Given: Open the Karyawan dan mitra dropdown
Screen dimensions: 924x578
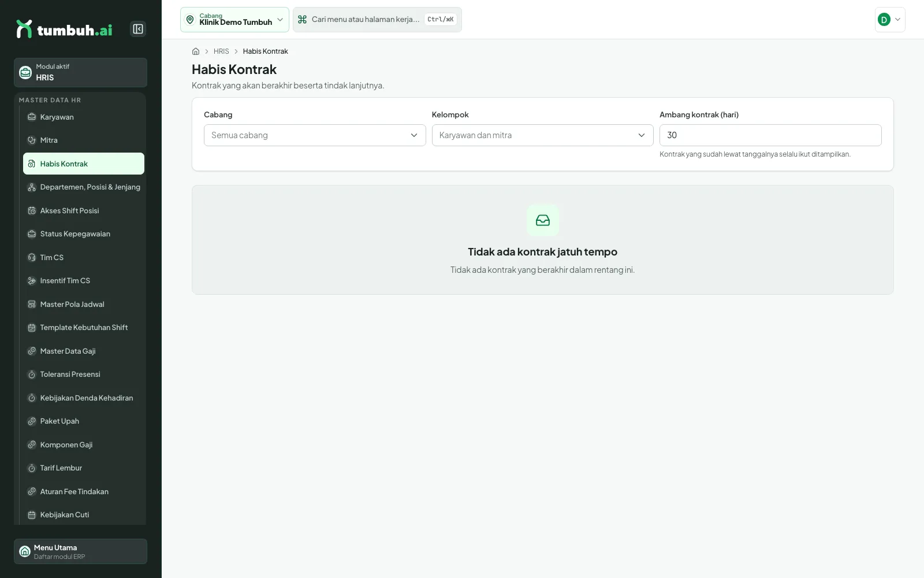Looking at the screenshot, I should click(543, 135).
